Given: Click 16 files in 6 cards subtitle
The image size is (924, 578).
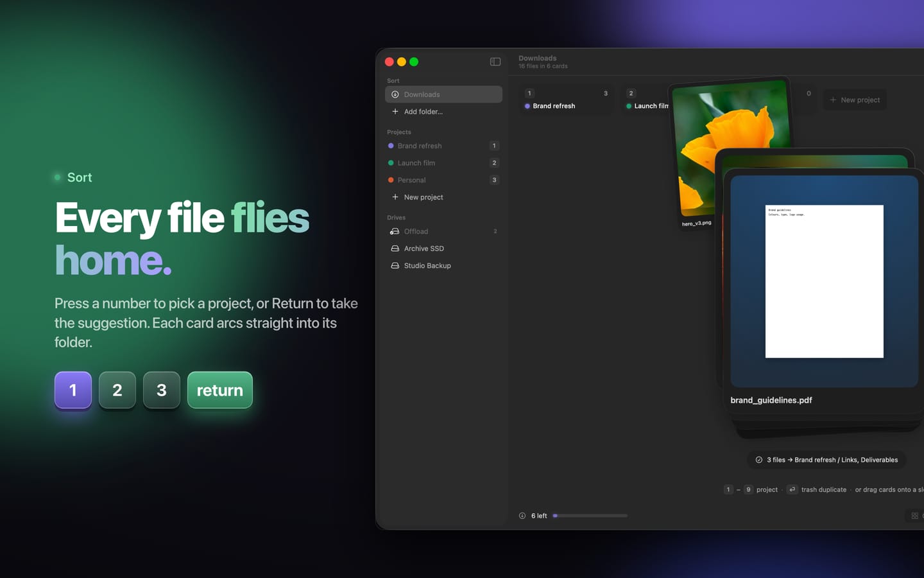Looking at the screenshot, I should [543, 66].
